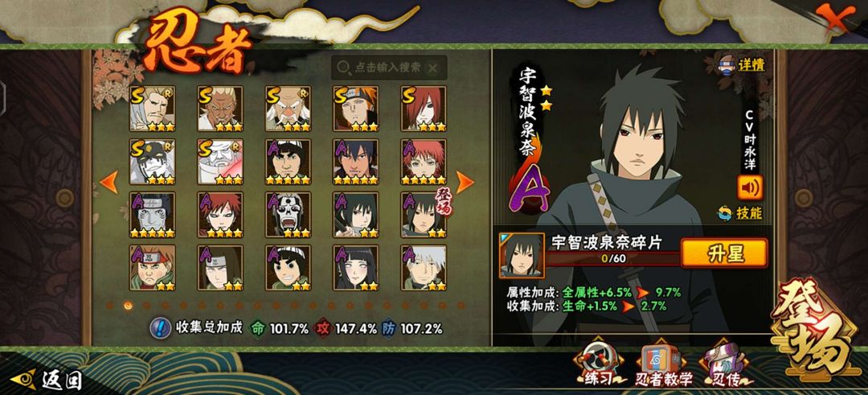Click the 升星 star upgrade button
Viewport: 868px width, 395px height.
tap(724, 253)
